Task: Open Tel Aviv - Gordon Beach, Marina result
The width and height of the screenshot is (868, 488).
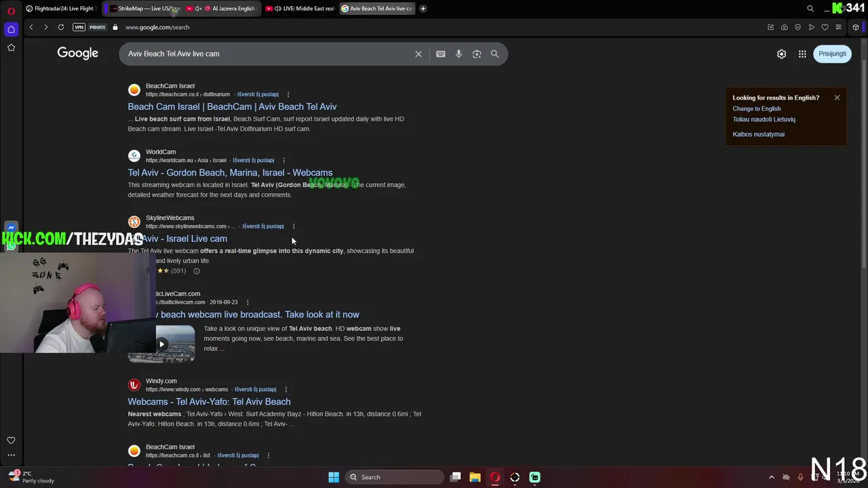Action: (x=230, y=173)
